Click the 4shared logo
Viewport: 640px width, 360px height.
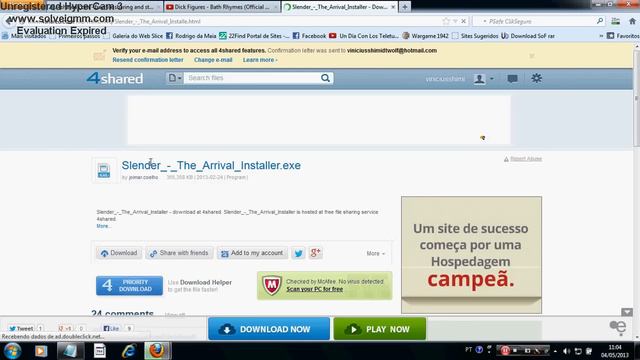115,78
